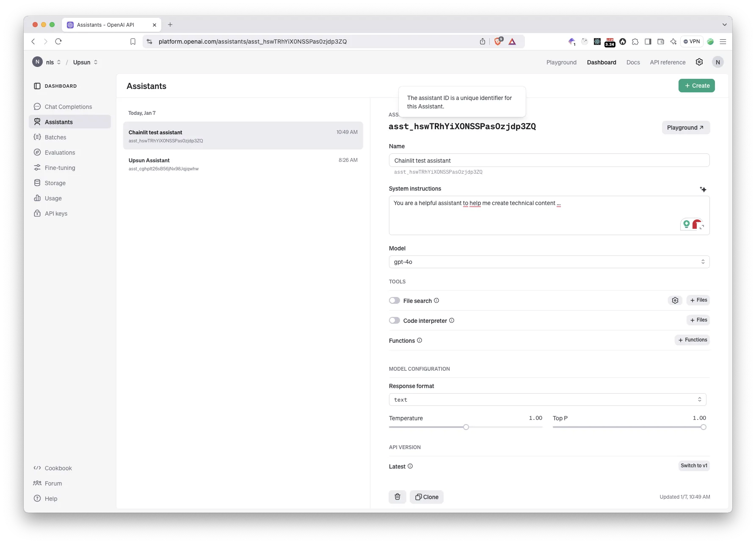Open the Cookbook code icon
Viewport: 756px width, 544px height.
point(37,468)
